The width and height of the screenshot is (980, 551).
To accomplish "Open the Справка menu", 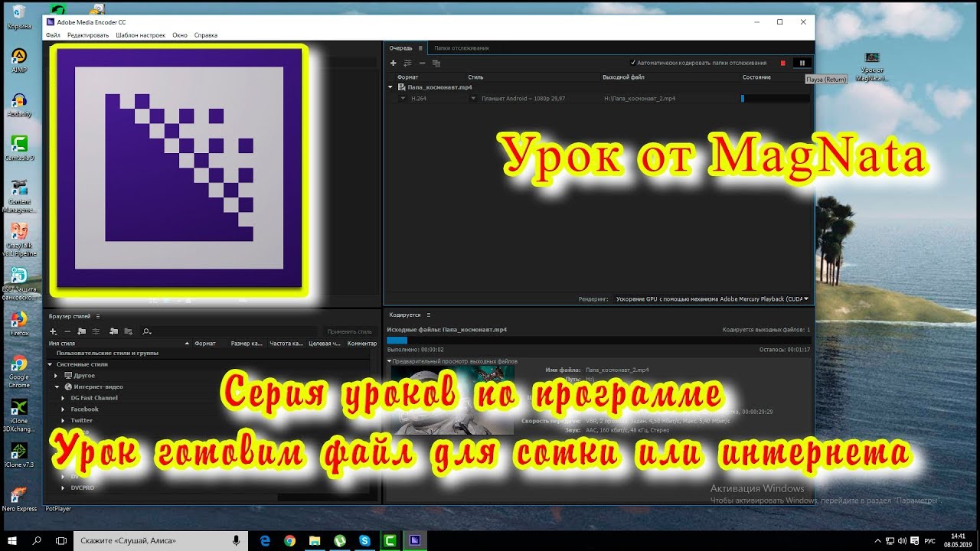I will tap(206, 35).
